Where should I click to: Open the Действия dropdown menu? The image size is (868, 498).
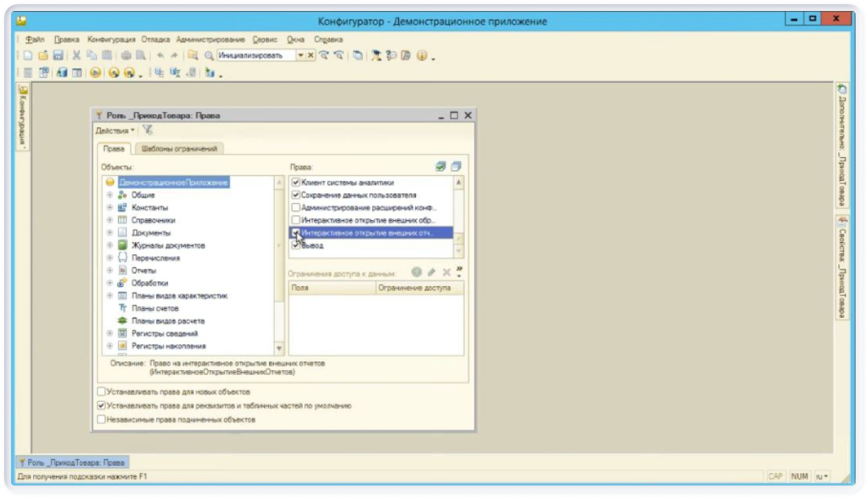pos(115,131)
